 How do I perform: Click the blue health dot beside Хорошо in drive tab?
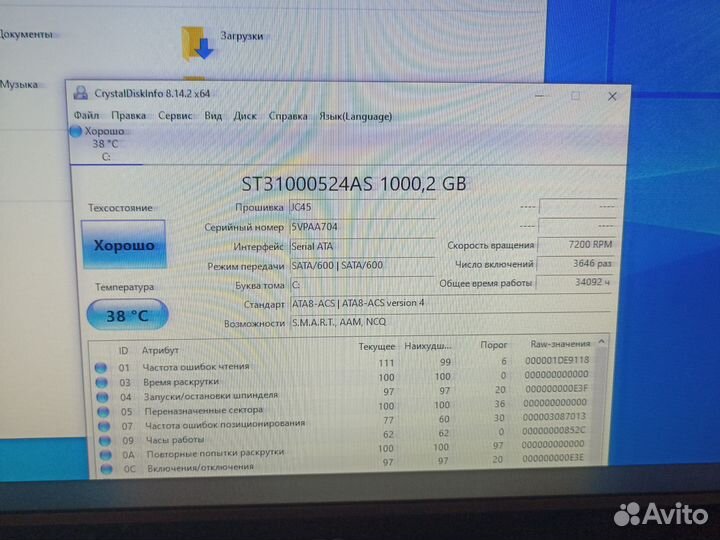(76, 131)
